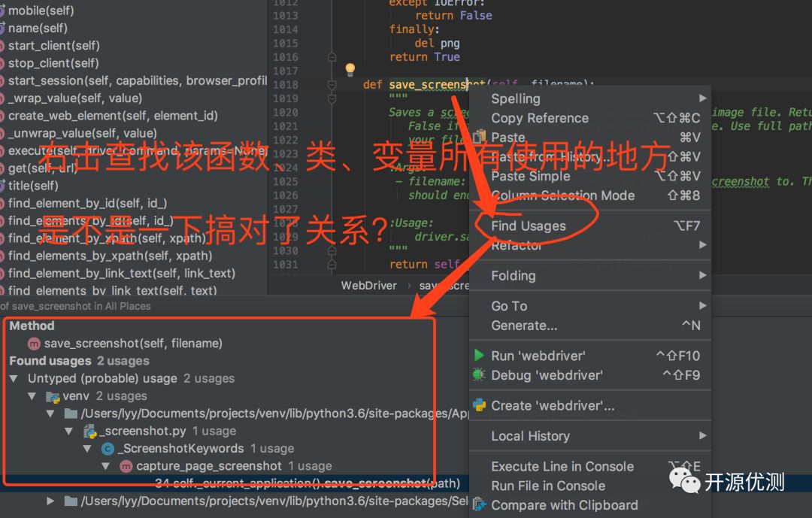Click the folder icon of the site-packages/Sel path
The image size is (812, 518).
(x=71, y=501)
